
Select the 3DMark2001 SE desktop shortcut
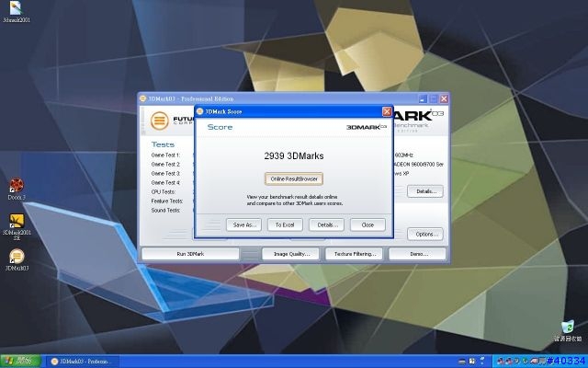coord(17,226)
